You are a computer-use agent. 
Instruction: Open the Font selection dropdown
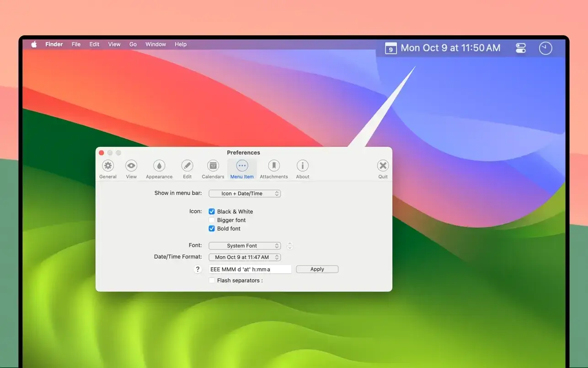[244, 245]
